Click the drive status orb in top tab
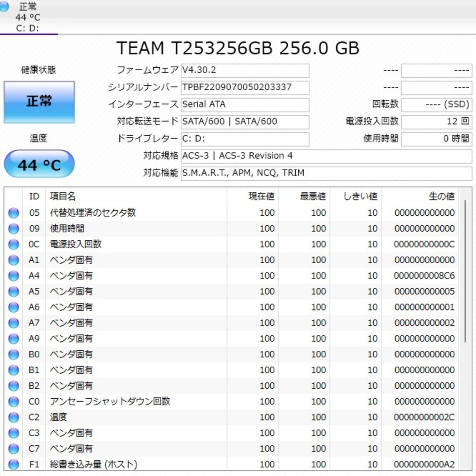Image resolution: width=476 pixels, height=476 pixels. (4, 7)
